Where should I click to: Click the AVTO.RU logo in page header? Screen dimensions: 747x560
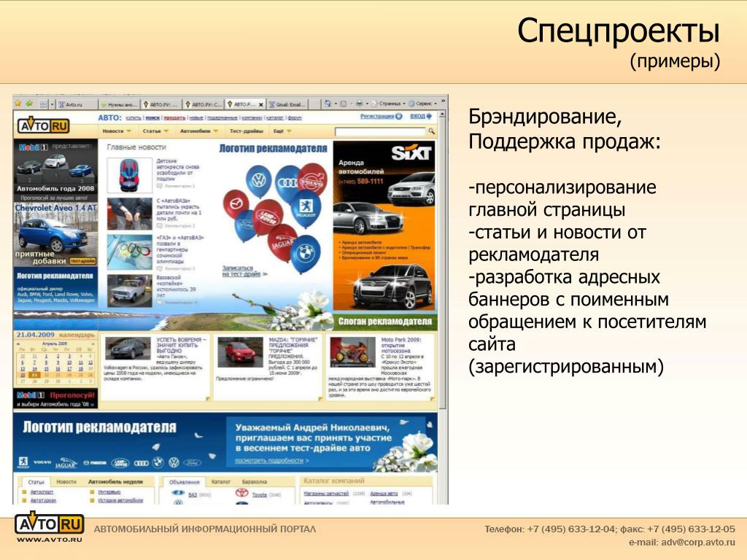click(43, 125)
